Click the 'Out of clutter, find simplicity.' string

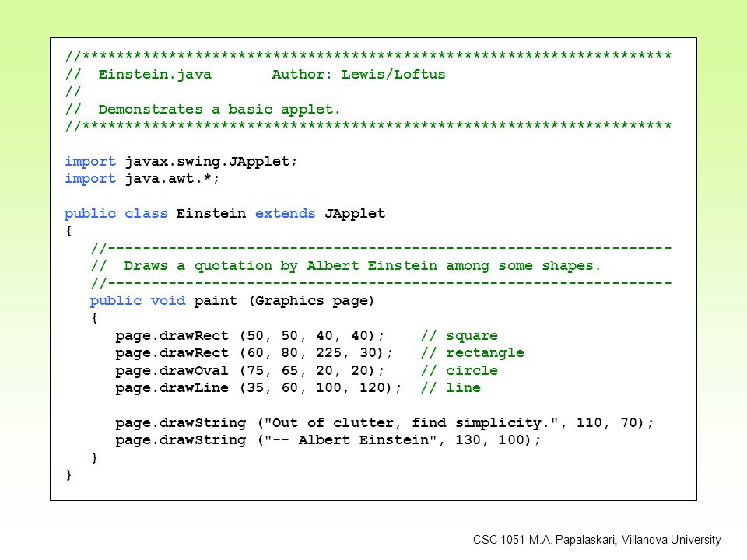click(411, 423)
